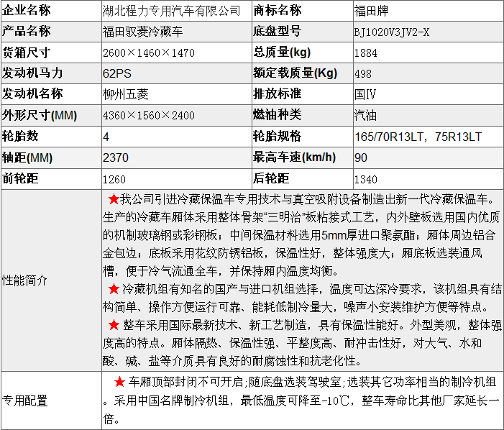Viewport: 504px width, 430px height.
Task: Click the red star before 整车采用
Action: pyautogui.click(x=114, y=325)
